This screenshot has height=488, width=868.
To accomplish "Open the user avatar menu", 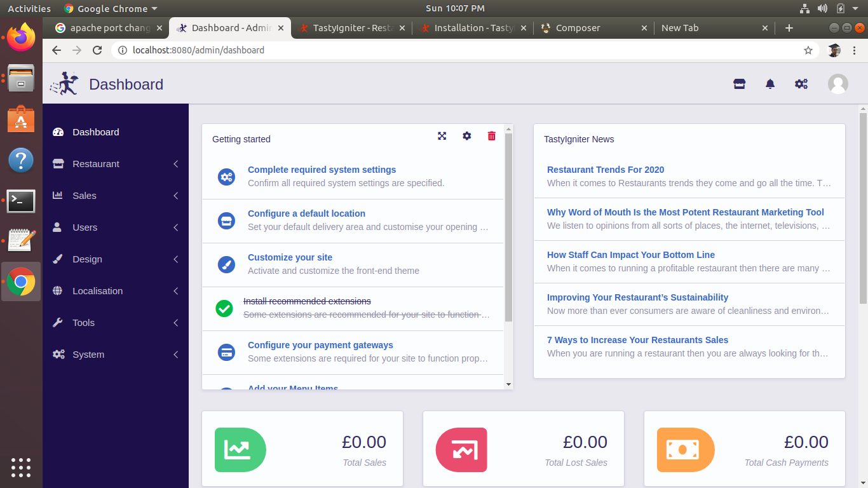I will coord(838,84).
